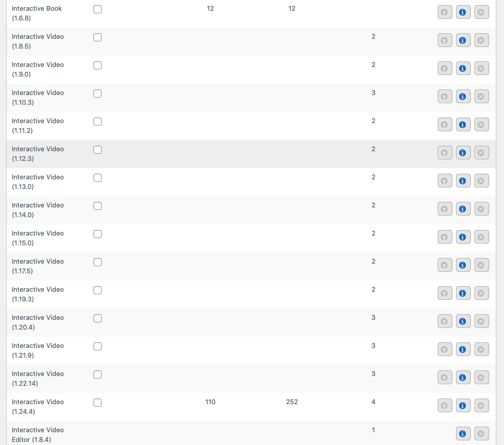Upgrade Interactive Video (1.8.5) library
Image resolution: width=504 pixels, height=445 pixels.
pyautogui.click(x=445, y=40)
